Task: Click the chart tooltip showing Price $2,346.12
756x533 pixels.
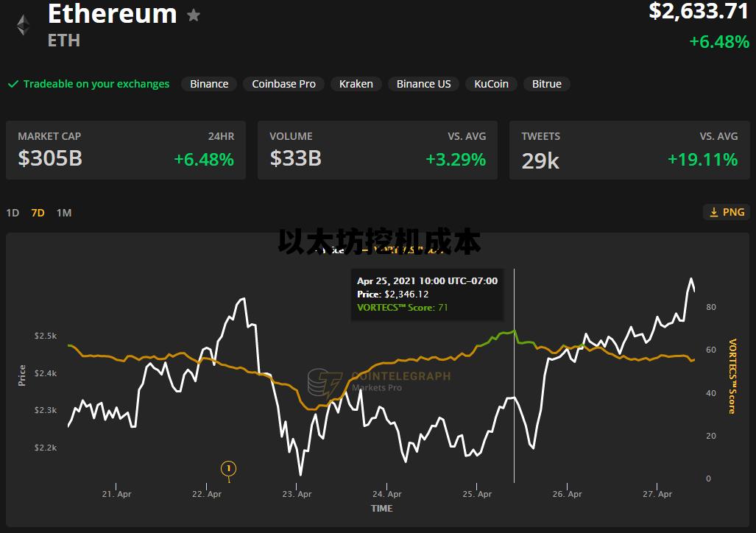Action: click(427, 294)
